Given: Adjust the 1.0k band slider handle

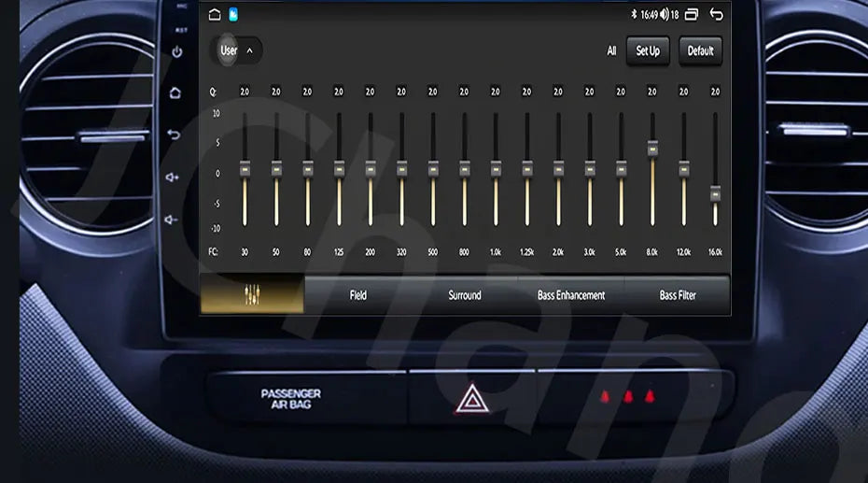Looking at the screenshot, I should (496, 169).
